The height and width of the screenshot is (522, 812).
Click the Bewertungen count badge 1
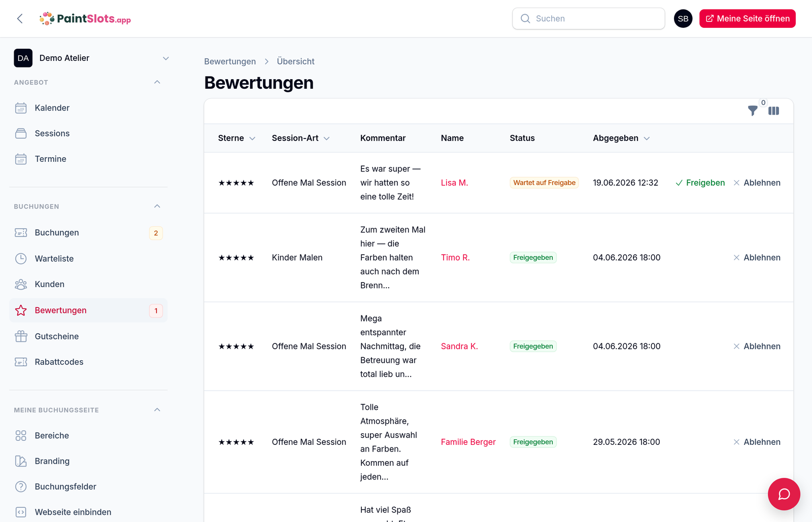coord(156,310)
